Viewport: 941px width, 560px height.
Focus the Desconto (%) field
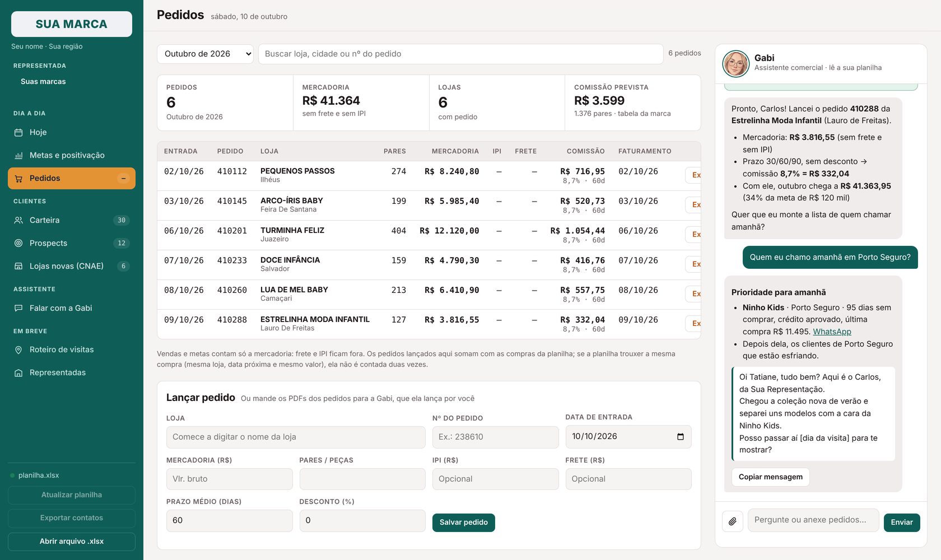362,521
